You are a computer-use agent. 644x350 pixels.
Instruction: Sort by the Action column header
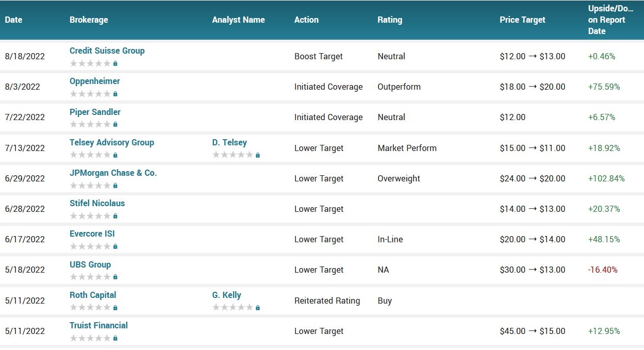point(306,20)
